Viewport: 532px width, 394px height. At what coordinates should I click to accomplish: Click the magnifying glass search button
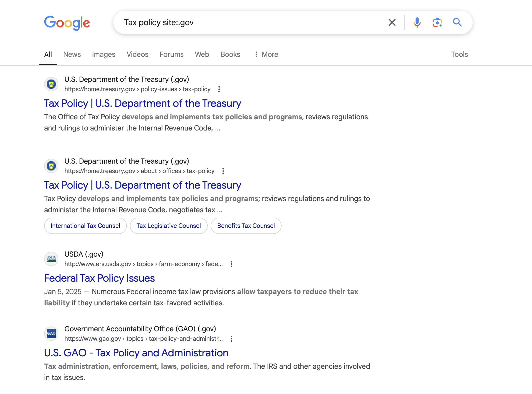tap(457, 22)
